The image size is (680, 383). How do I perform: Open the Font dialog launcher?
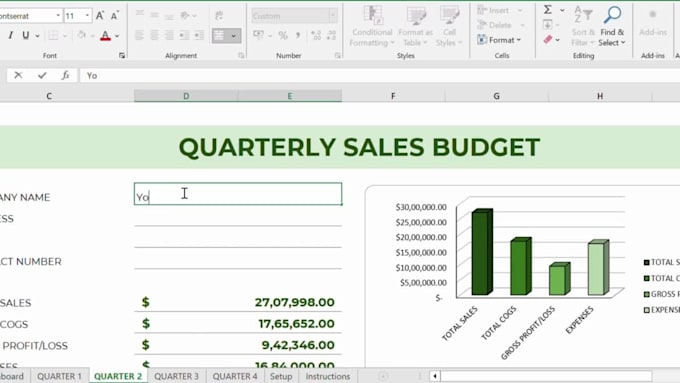tap(122, 56)
